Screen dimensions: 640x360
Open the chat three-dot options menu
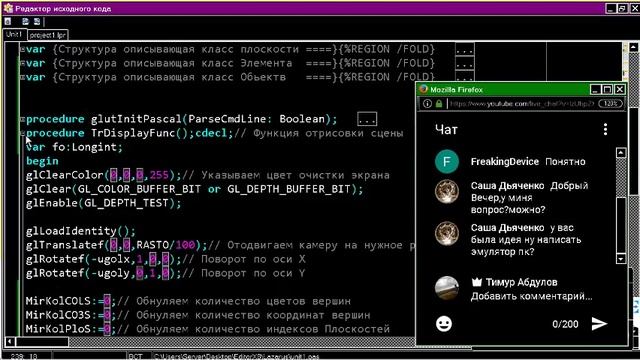tap(605, 129)
